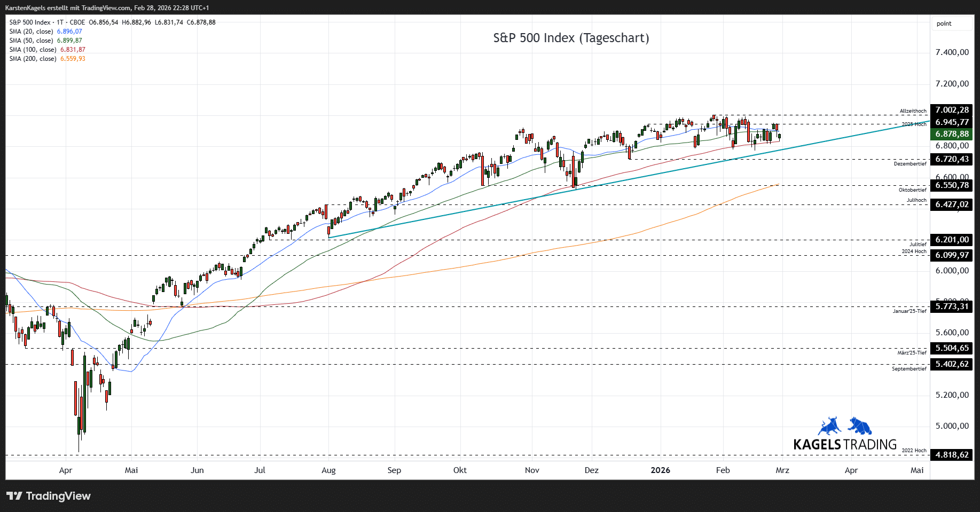Click the 'Mrz' label on time axis
The image size is (980, 512).
pyautogui.click(x=782, y=470)
